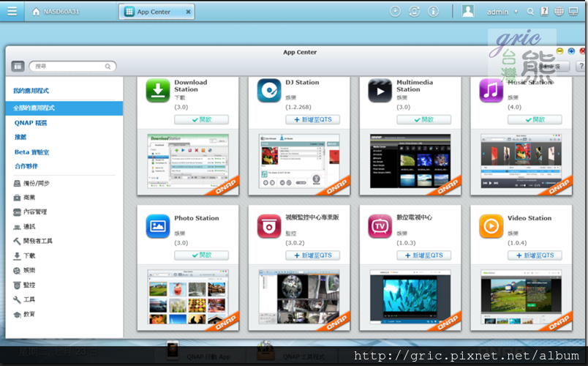Click 數位電視中心 TV app icon

tap(380, 226)
